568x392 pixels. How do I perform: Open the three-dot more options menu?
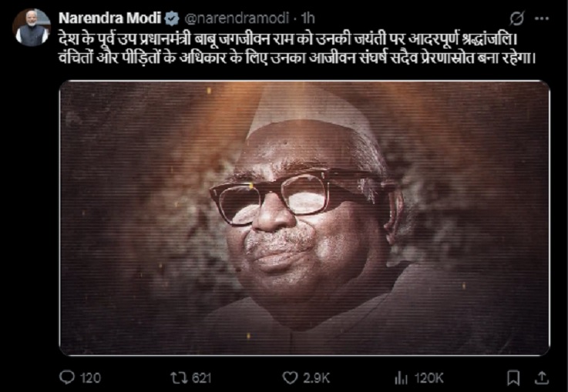coord(542,18)
